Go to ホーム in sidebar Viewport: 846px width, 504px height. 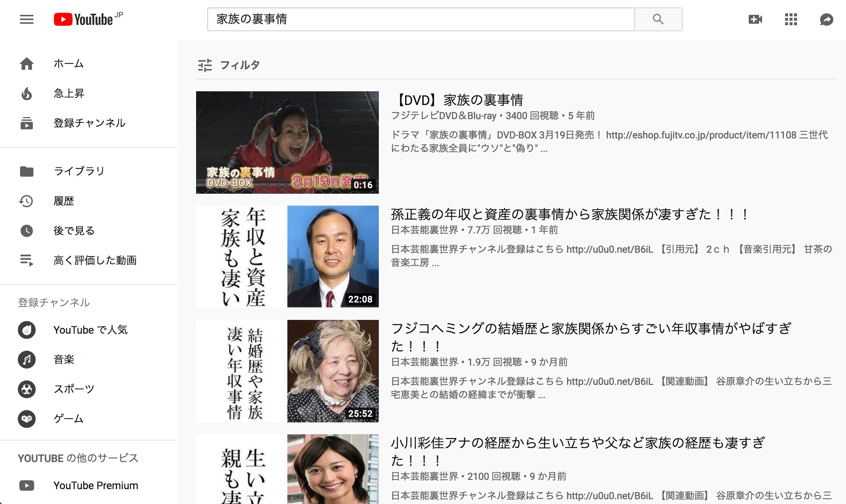click(x=69, y=63)
